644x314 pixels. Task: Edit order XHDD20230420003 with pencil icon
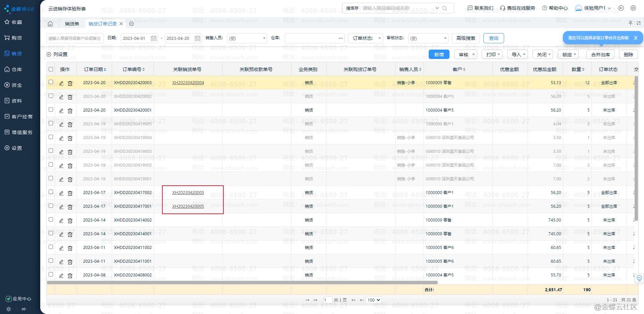coord(61,83)
